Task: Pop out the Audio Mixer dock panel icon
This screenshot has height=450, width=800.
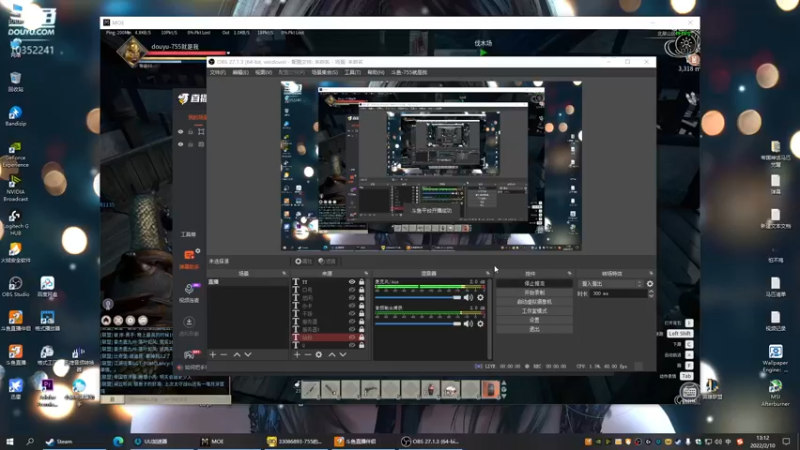Action: point(488,273)
